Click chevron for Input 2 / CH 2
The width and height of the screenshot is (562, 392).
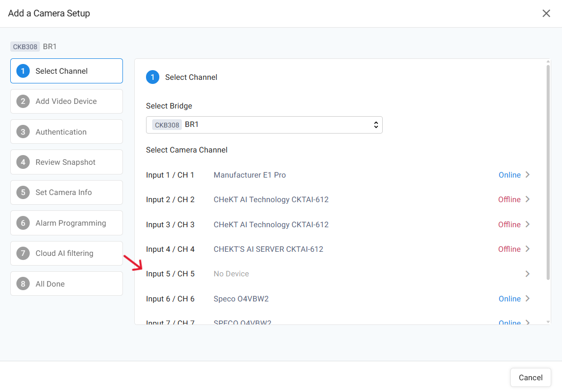528,200
